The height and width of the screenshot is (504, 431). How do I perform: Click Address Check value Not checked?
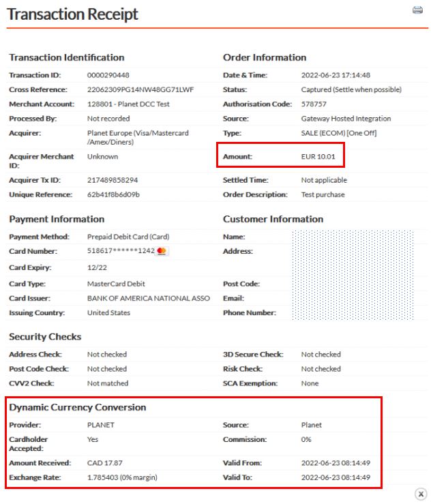coord(107,354)
